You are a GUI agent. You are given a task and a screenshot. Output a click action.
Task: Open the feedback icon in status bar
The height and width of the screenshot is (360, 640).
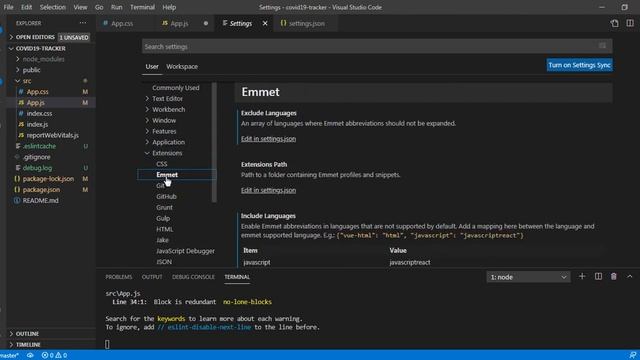coord(632,356)
